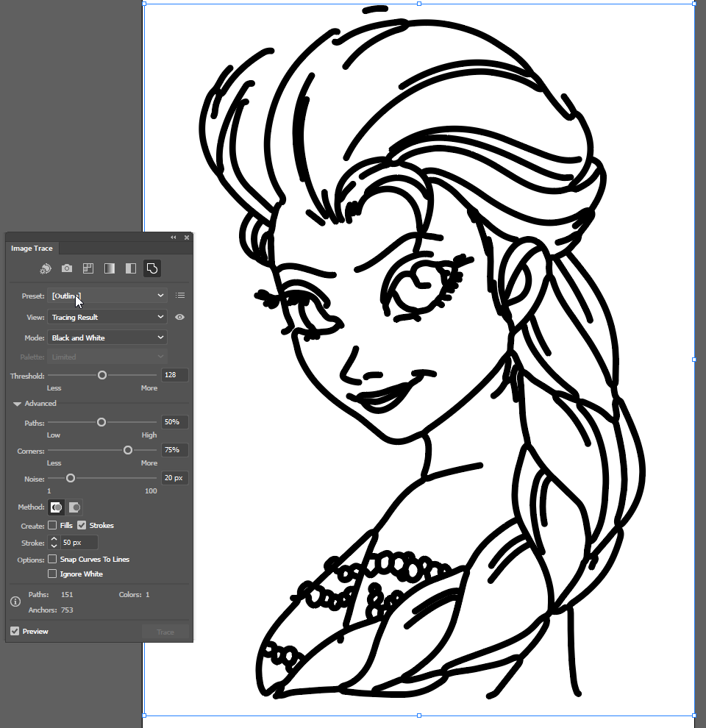Select the Low Color preset icon
Image resolution: width=706 pixels, height=728 pixels.
click(x=88, y=268)
